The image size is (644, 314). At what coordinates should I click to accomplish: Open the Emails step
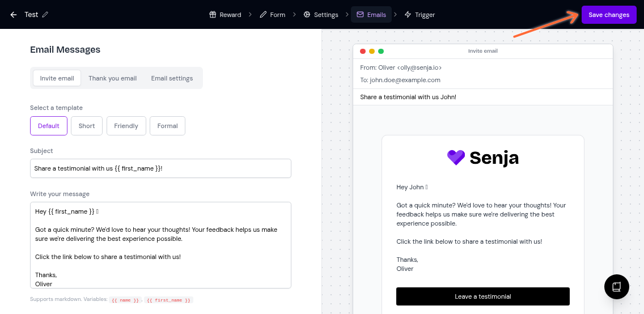371,15
